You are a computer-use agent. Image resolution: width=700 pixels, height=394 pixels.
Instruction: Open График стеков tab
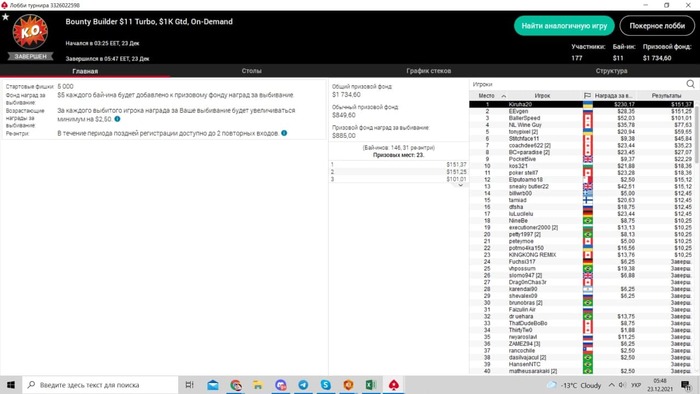[x=429, y=71]
